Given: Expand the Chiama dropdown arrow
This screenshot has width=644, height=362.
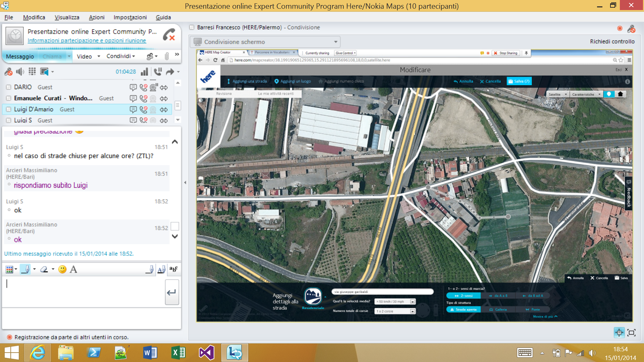Looking at the screenshot, I should pos(69,56).
